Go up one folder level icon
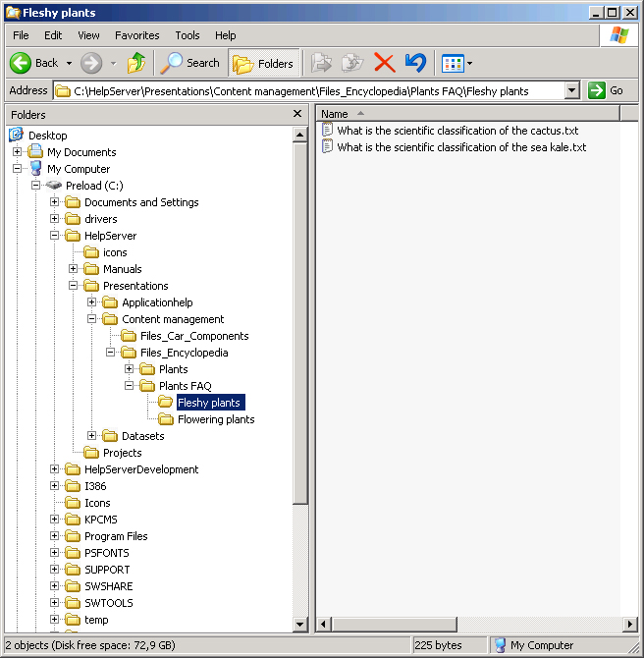The height and width of the screenshot is (658, 644). tap(136, 63)
